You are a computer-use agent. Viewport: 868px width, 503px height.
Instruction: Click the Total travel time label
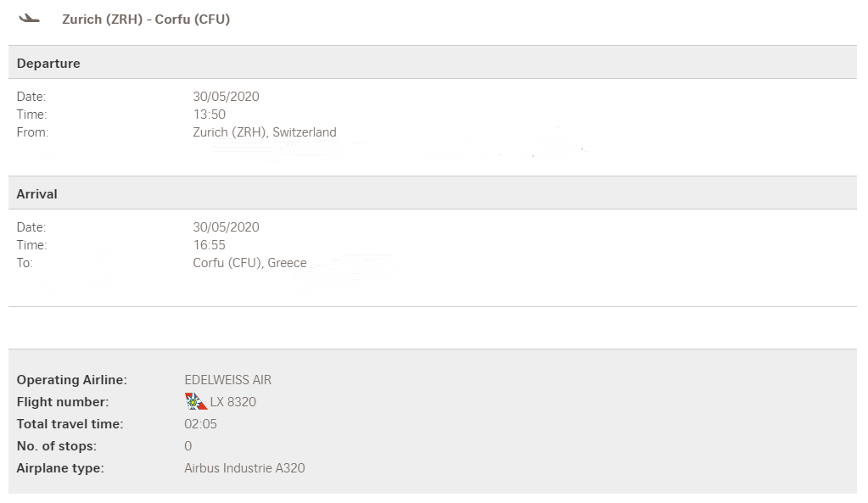point(70,424)
